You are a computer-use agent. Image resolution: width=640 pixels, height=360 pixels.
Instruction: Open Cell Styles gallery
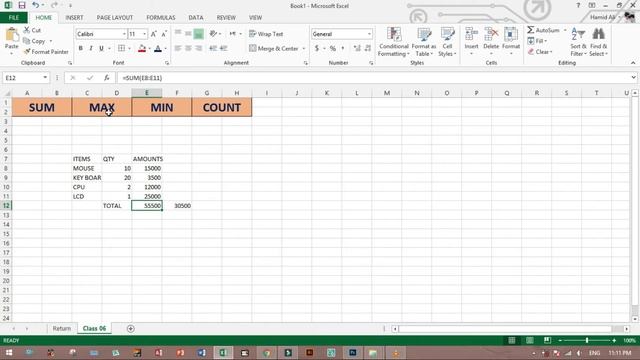point(447,42)
